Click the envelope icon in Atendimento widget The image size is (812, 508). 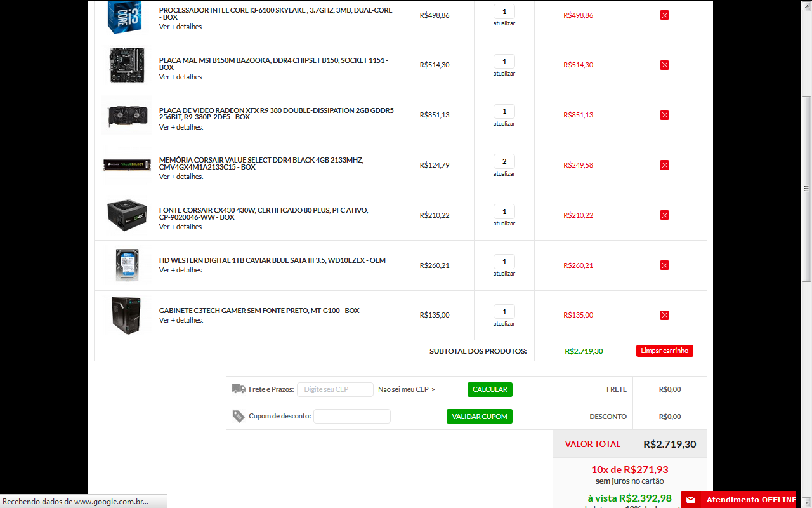click(691, 500)
